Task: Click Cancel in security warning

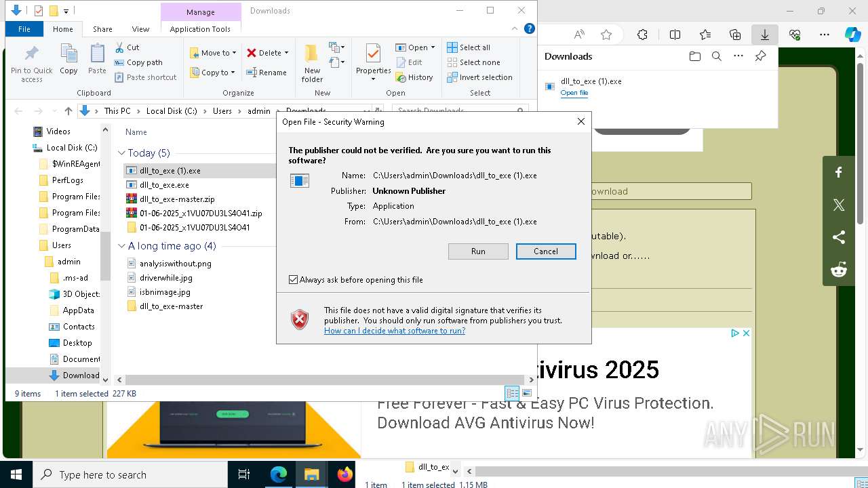Action: click(546, 251)
